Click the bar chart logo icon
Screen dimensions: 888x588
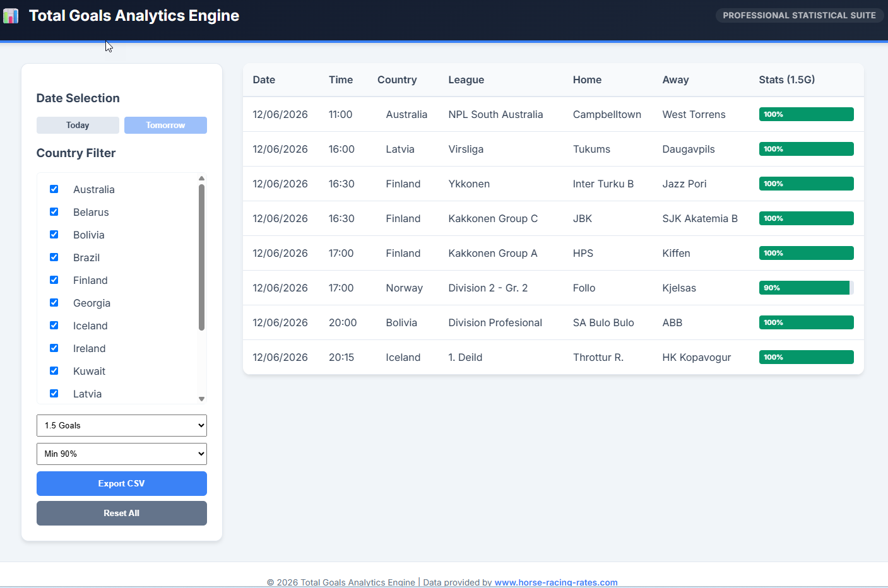(x=11, y=16)
